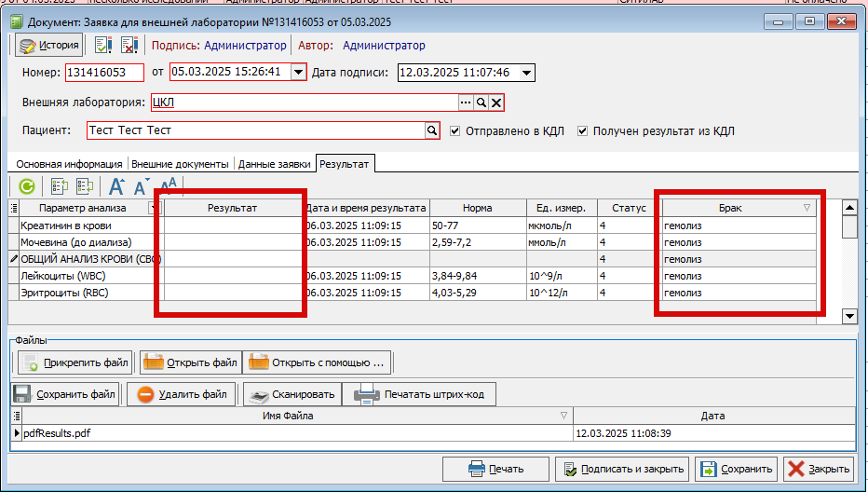This screenshot has width=868, height=492.
Task: Click the decrease font size icon
Action: 142,186
